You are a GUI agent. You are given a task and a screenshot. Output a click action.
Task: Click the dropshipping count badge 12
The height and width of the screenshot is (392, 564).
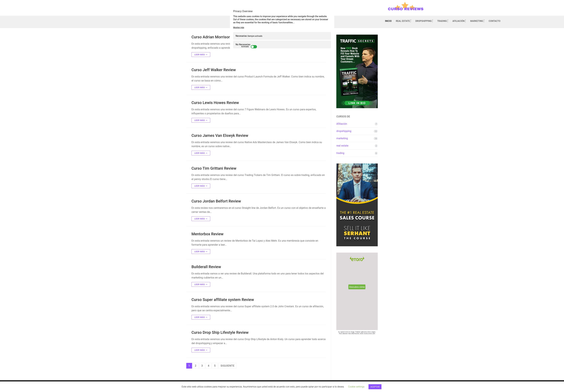tap(376, 131)
